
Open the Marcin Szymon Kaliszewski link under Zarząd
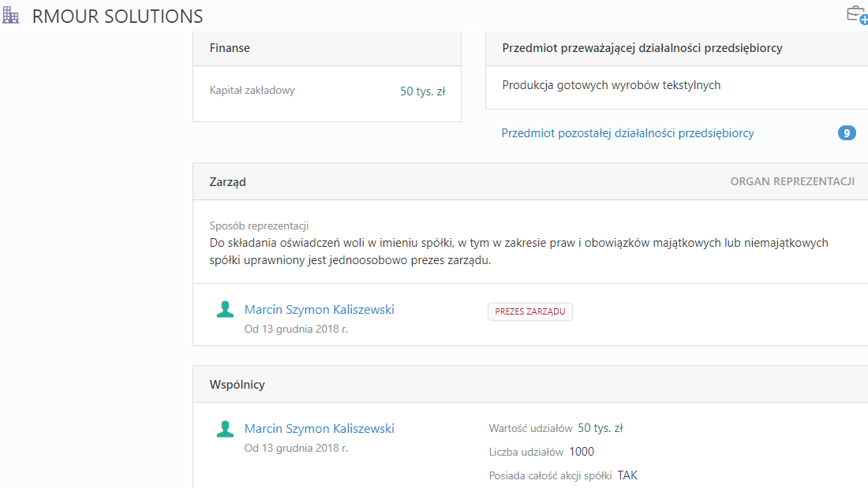(x=320, y=309)
